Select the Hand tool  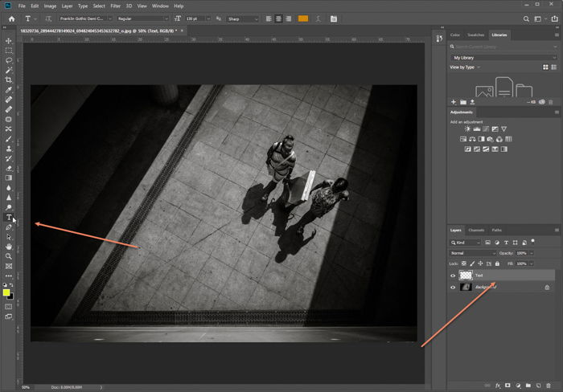pos(9,247)
